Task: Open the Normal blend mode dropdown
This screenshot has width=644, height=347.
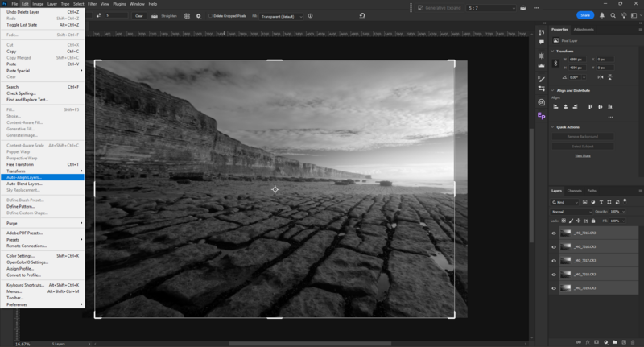Action: (x=572, y=212)
